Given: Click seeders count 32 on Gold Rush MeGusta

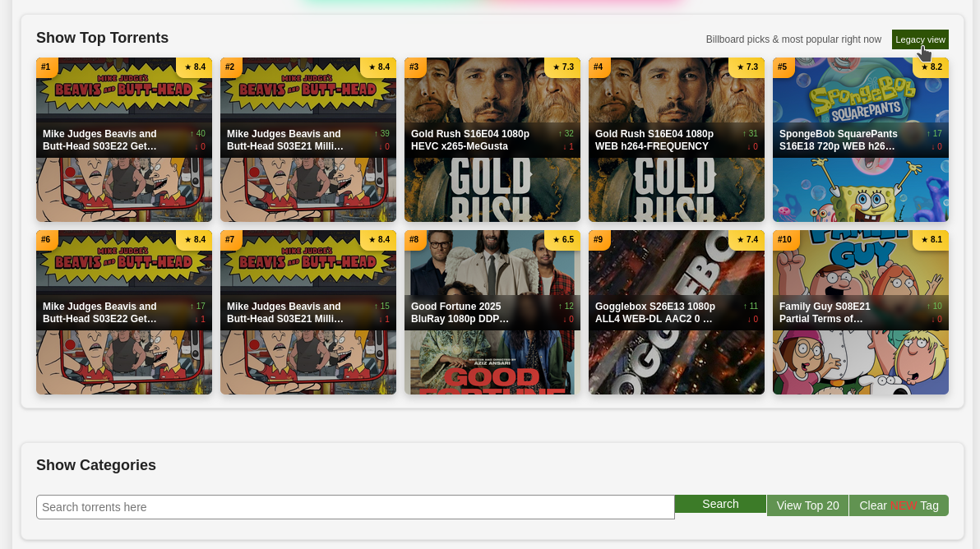Looking at the screenshot, I should click(566, 134).
